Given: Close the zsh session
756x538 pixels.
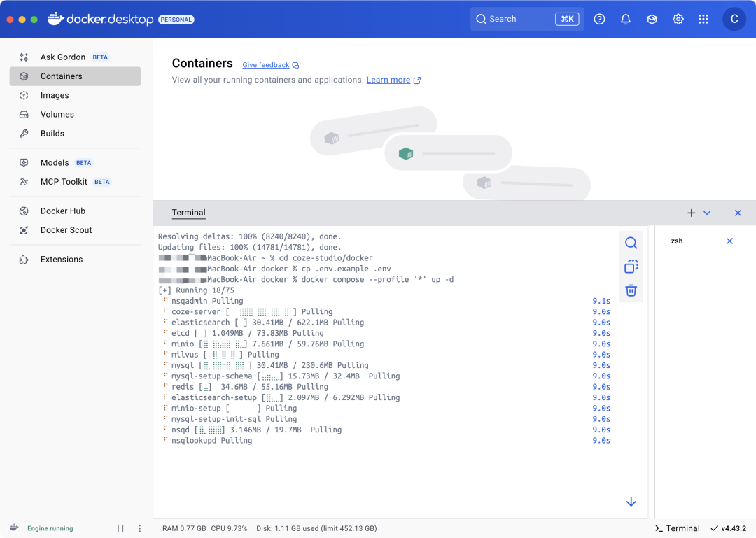Looking at the screenshot, I should [x=729, y=241].
